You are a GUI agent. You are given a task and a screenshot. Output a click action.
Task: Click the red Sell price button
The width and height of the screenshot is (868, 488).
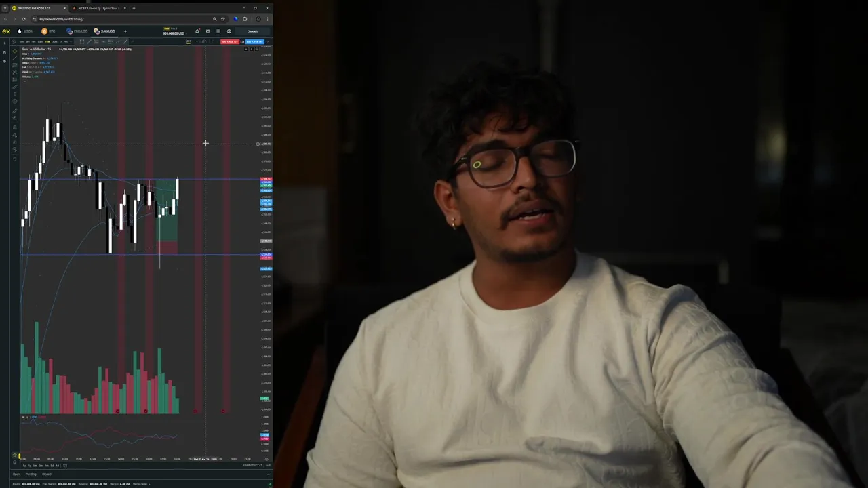coord(230,42)
